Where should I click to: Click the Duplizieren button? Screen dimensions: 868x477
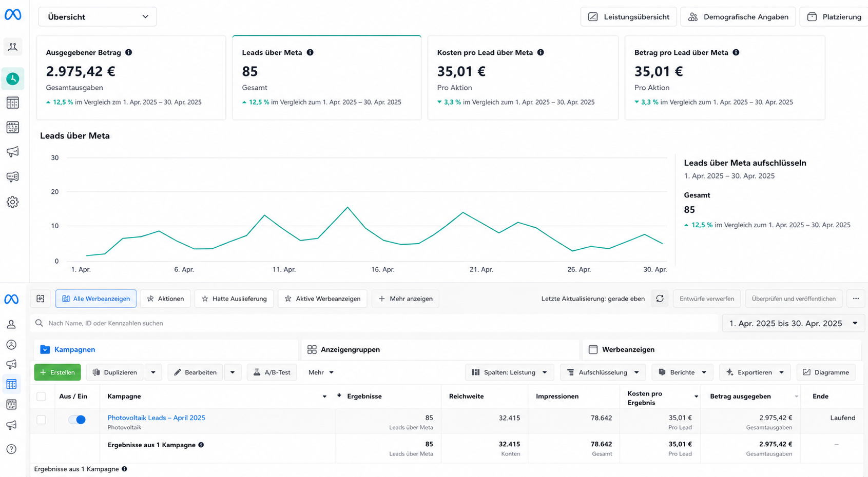coord(114,372)
